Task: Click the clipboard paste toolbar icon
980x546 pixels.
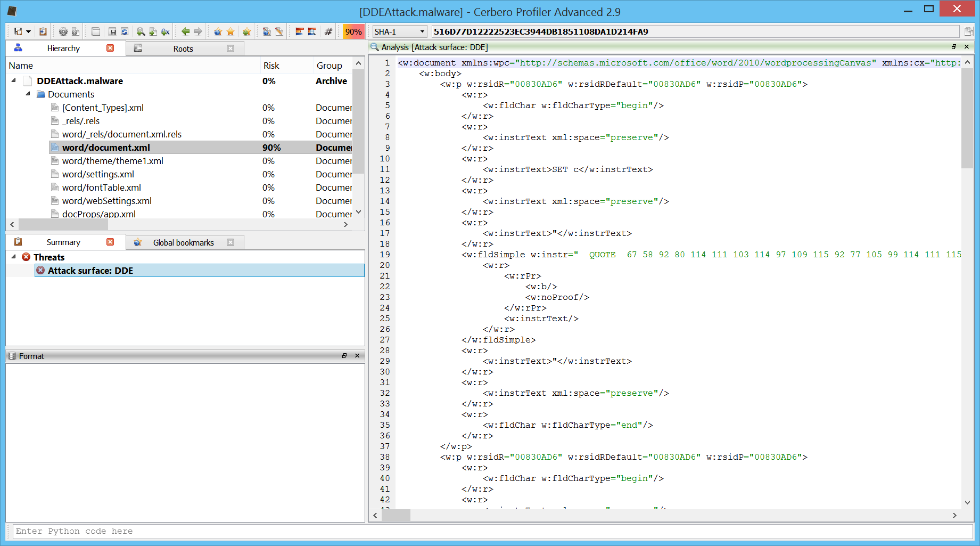Action: pyautogui.click(x=43, y=32)
